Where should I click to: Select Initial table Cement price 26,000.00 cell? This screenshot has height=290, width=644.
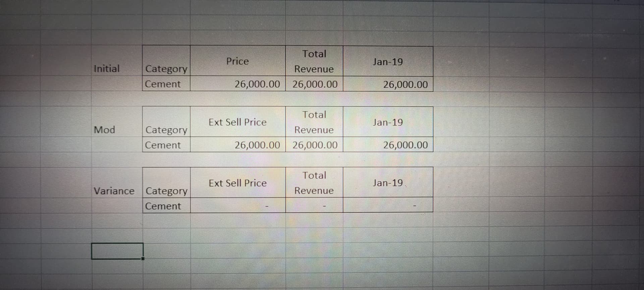(238, 84)
